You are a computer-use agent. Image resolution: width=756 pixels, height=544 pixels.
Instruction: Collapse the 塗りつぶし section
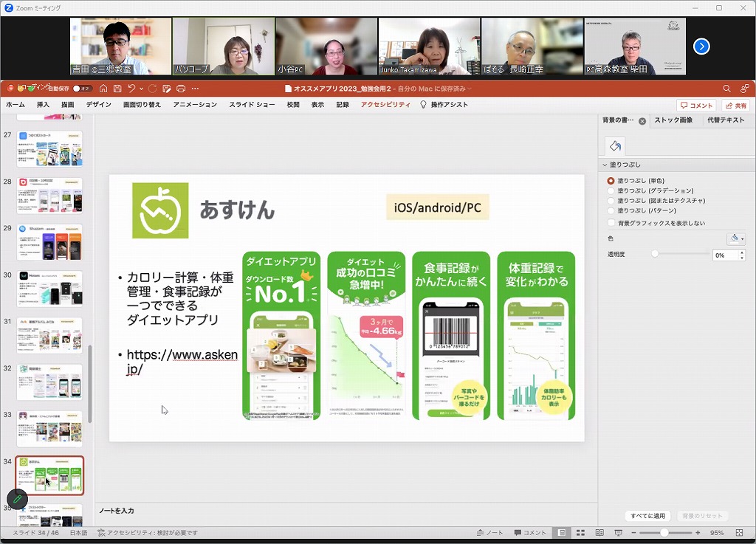pyautogui.click(x=605, y=165)
